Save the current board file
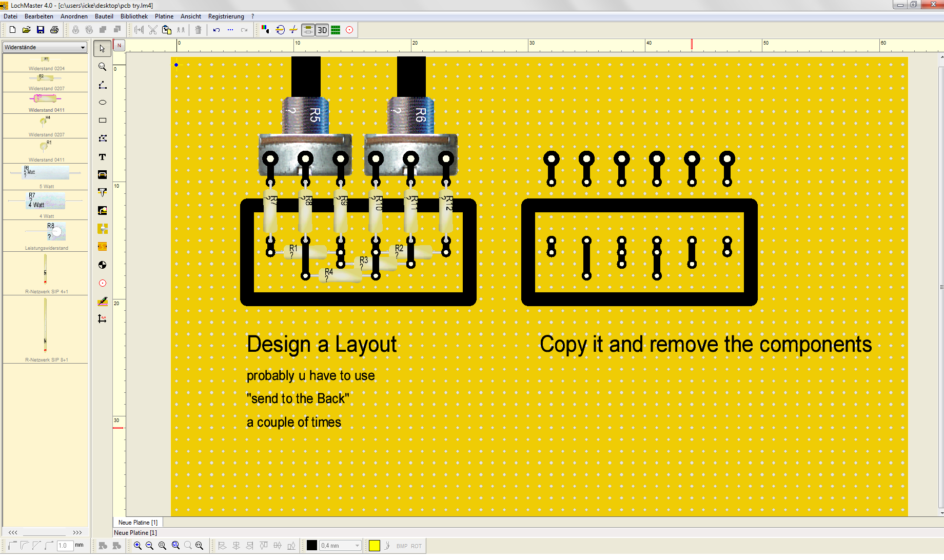 click(x=40, y=30)
